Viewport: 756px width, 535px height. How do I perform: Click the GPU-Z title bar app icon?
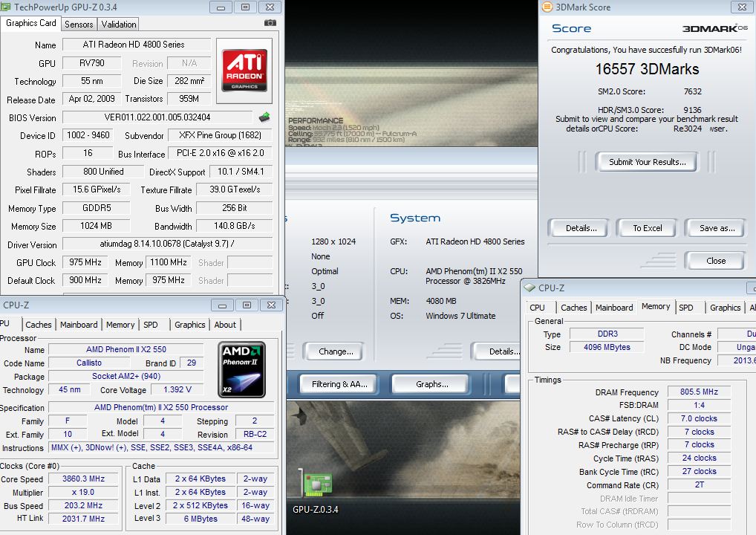5,7
